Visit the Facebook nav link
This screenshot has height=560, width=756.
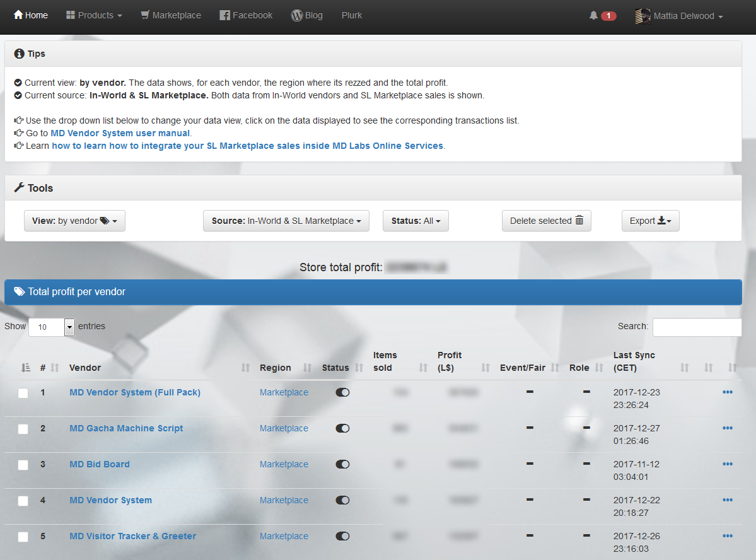[246, 15]
